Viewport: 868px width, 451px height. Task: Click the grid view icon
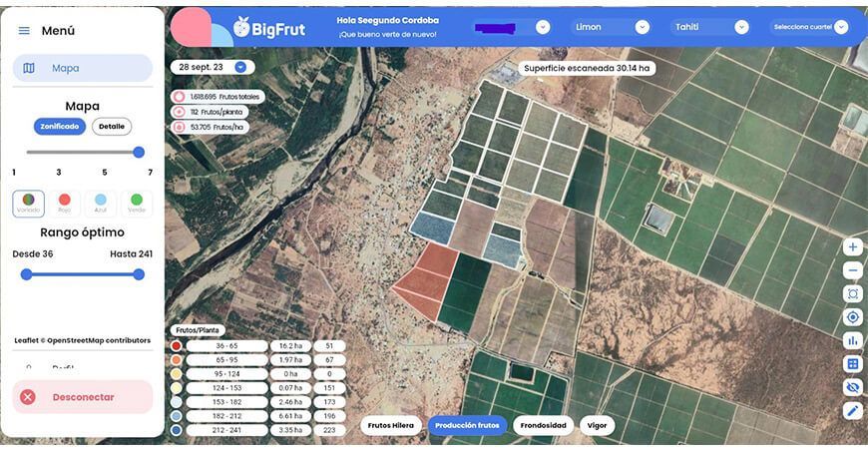[x=852, y=363]
